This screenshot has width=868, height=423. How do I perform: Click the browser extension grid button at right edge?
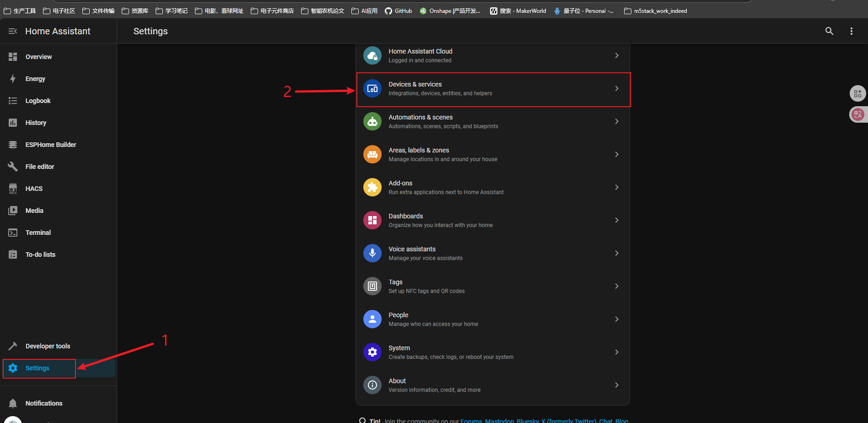857,93
